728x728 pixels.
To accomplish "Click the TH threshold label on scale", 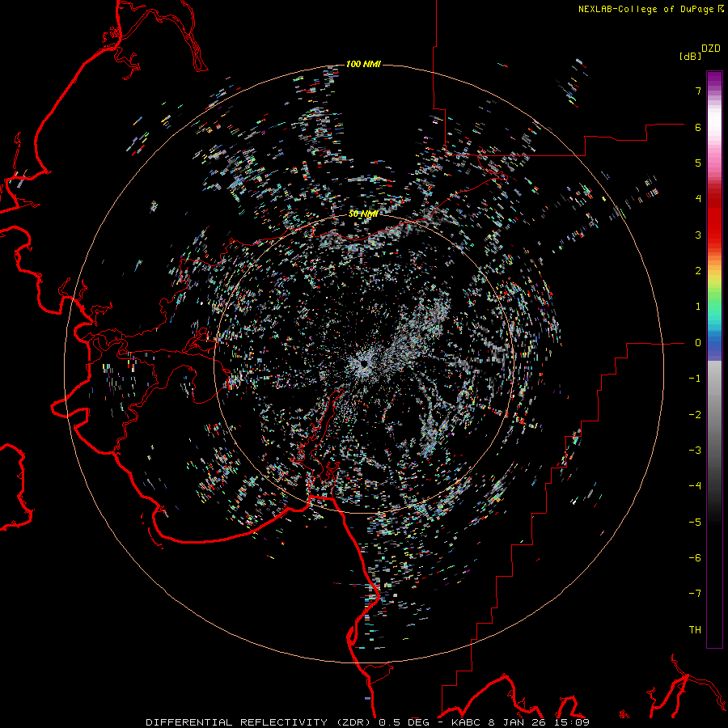I will (695, 630).
